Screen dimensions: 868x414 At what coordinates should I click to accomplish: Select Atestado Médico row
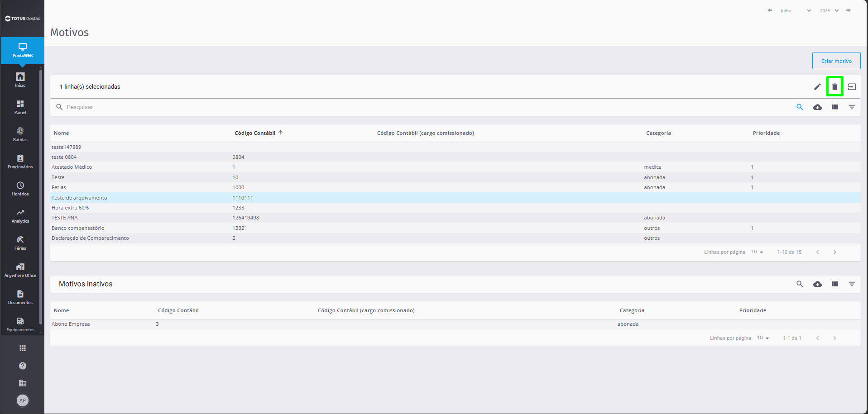click(456, 167)
